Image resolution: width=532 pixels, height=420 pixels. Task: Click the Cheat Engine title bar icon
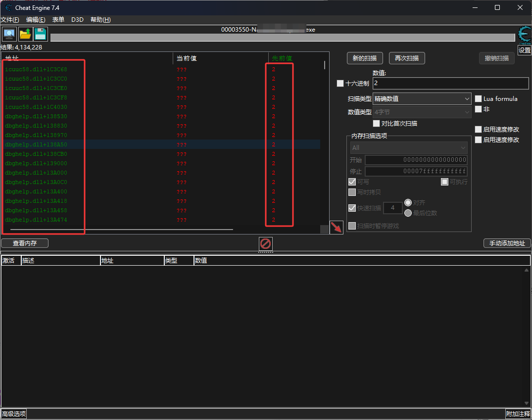(x=8, y=7)
